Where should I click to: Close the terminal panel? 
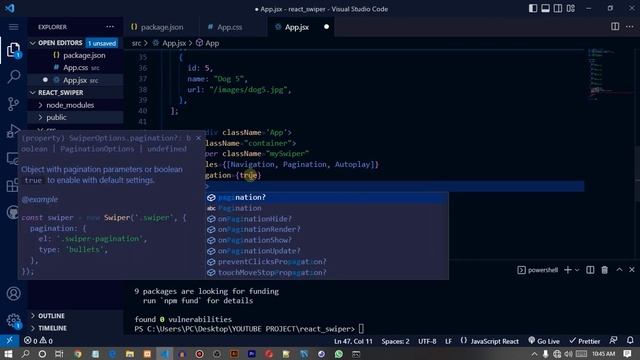tap(631, 270)
